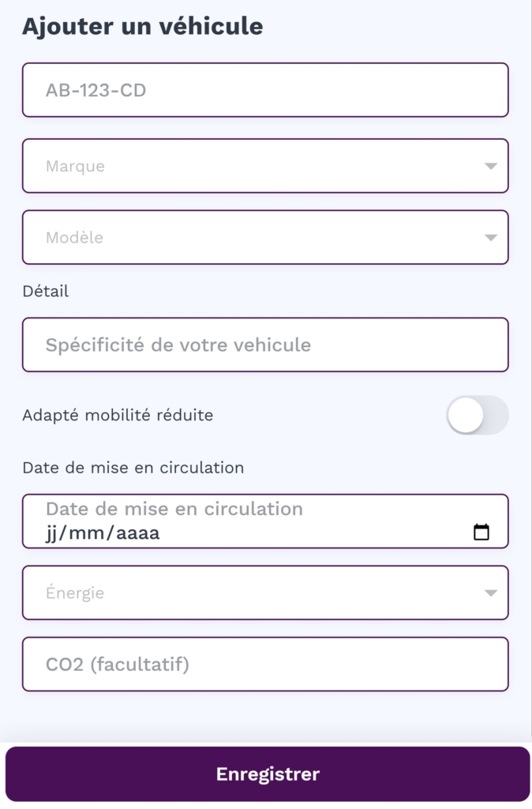This screenshot has width=532, height=809.
Task: Click the Modèle dropdown arrow
Action: click(490, 237)
